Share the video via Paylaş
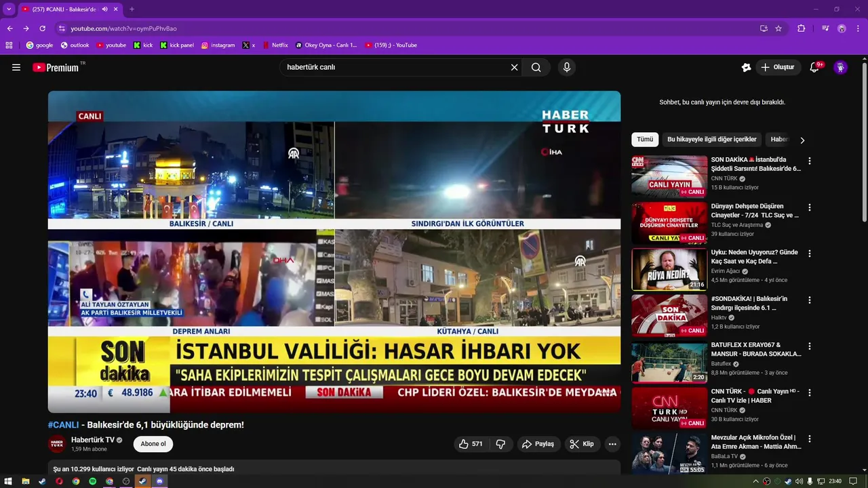 [x=538, y=444]
